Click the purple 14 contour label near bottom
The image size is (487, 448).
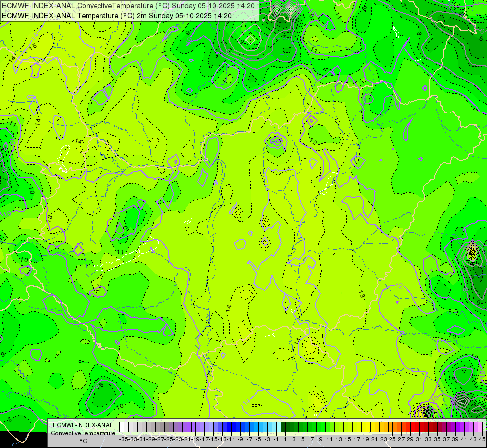[247, 401]
